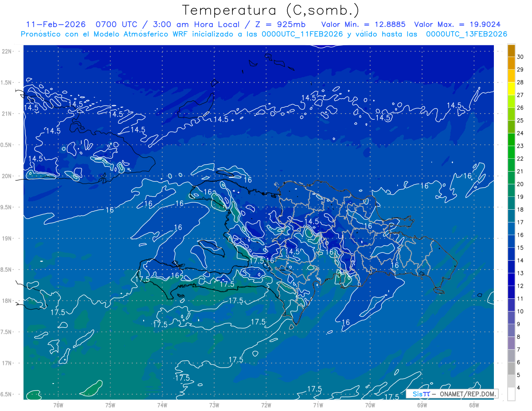
Task: Click the brown swatch above 30 on color scale
Action: pyautogui.click(x=511, y=51)
